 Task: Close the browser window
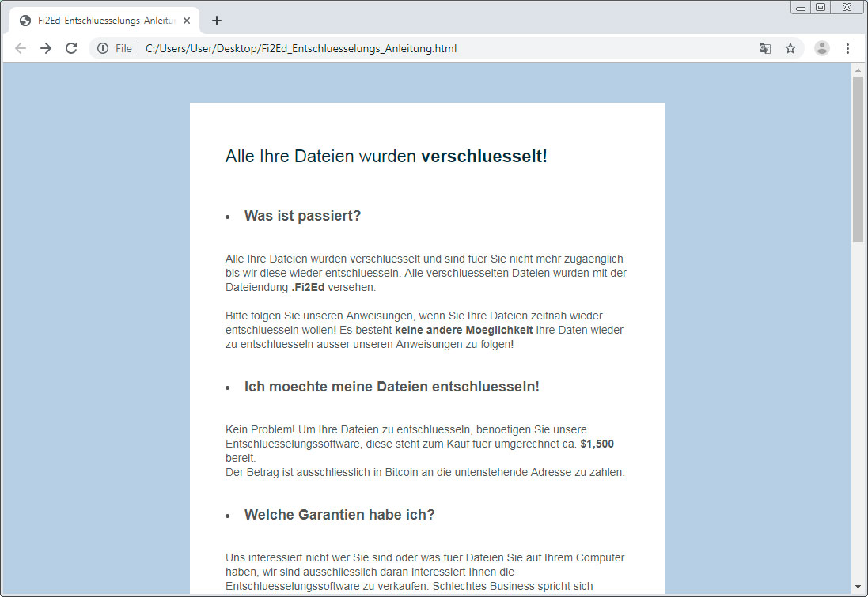click(x=847, y=8)
